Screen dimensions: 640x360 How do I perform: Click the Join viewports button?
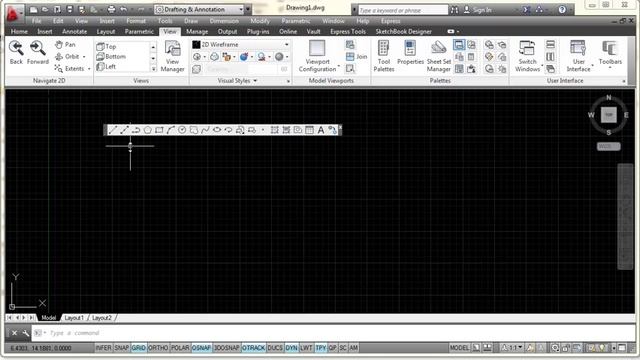[x=356, y=56]
